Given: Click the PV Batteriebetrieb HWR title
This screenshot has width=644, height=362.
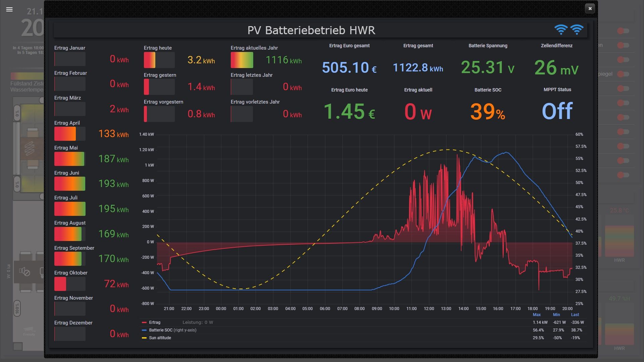Looking at the screenshot, I should [311, 30].
